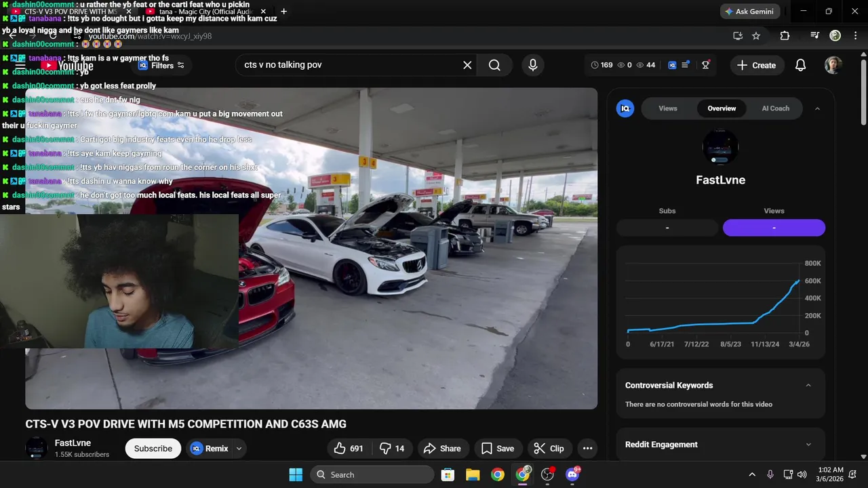
Task: Open the vidIQ list icon with blue dot
Action: point(686,65)
